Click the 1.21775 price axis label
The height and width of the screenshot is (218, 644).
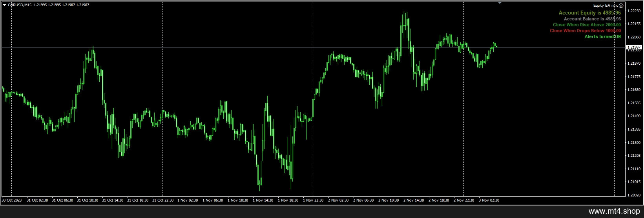[x=634, y=77]
